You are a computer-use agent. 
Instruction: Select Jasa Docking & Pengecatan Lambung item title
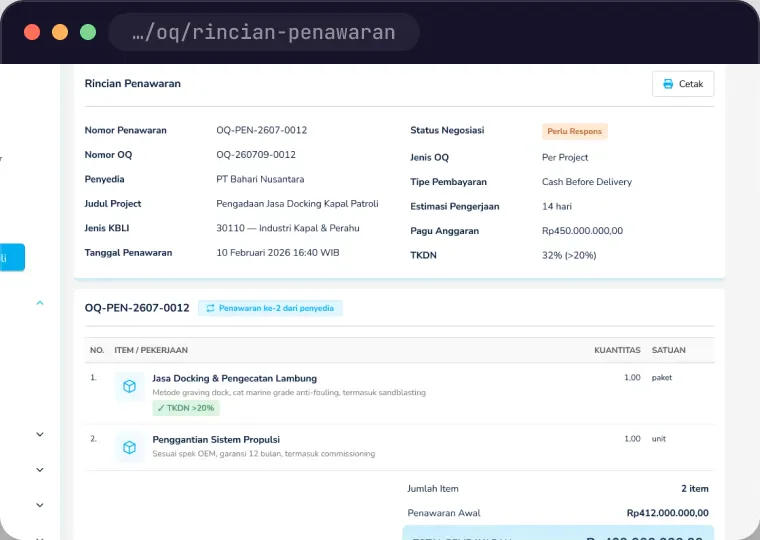point(235,379)
